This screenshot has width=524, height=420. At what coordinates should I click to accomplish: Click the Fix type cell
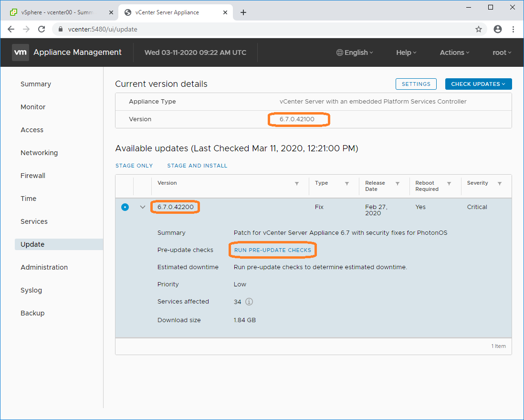pyautogui.click(x=319, y=207)
